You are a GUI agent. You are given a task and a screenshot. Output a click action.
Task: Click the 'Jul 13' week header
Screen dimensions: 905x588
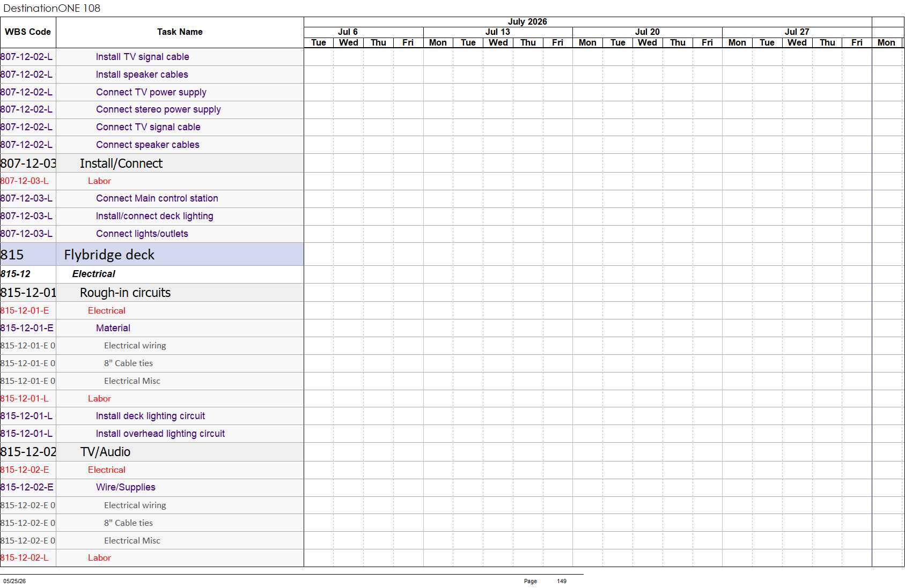pyautogui.click(x=498, y=32)
